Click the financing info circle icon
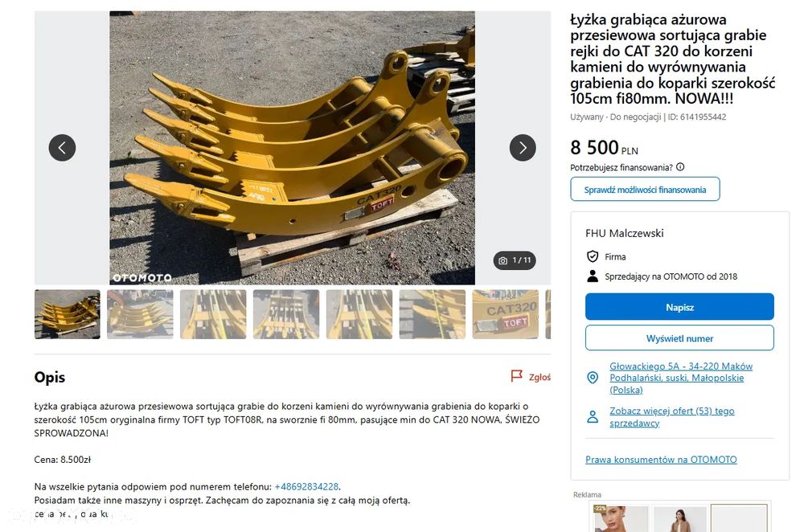The height and width of the screenshot is (532, 804). click(680, 167)
